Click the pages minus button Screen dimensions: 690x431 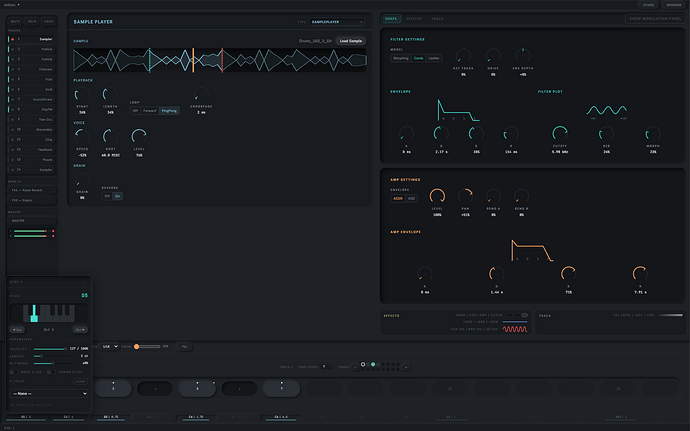click(355, 367)
